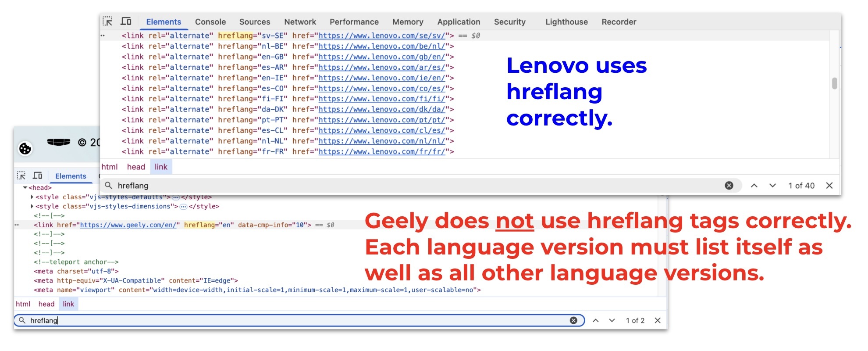Select the inspect element picker in Geely DevTools
The width and height of the screenshot is (868, 351).
click(x=21, y=176)
